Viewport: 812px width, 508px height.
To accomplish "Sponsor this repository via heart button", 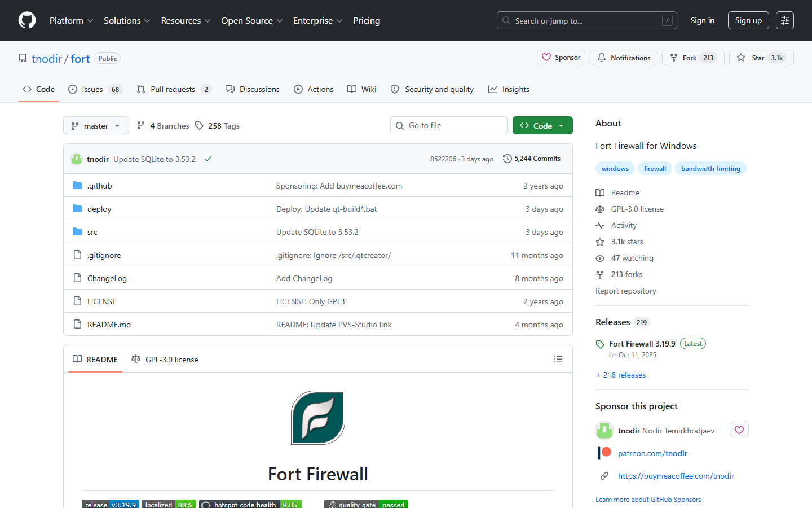I will tap(561, 58).
